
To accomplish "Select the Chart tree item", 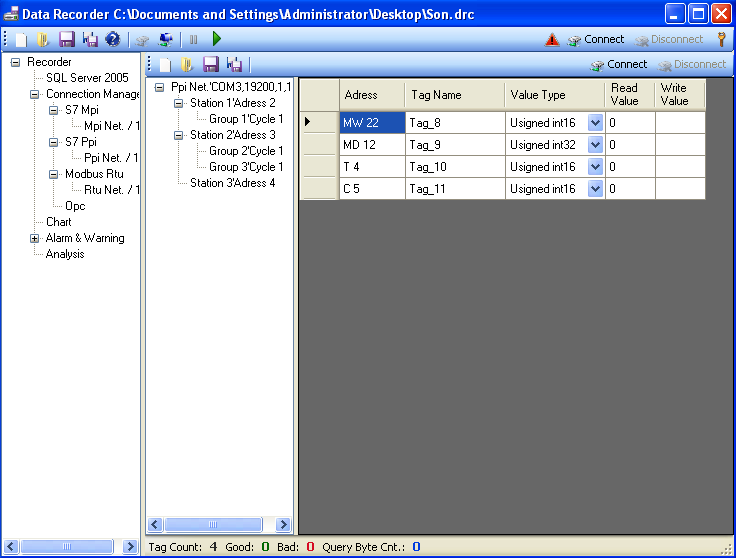I will tap(59, 222).
